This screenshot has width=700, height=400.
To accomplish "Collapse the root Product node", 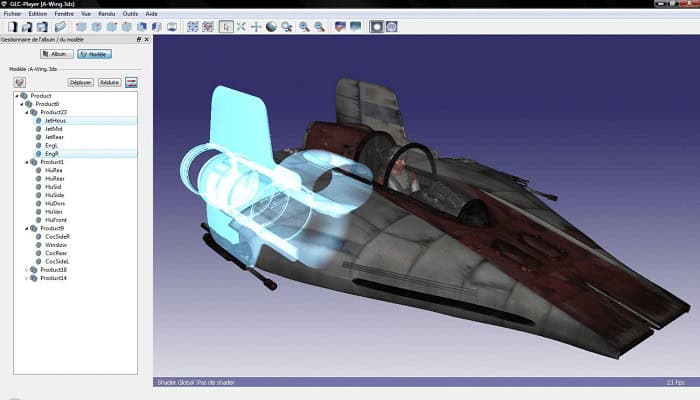I will click(17, 96).
